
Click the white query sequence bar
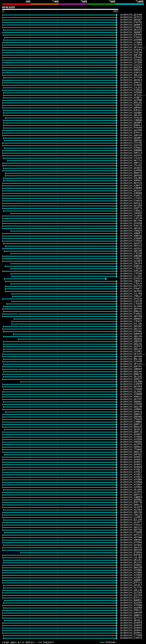point(60,10)
